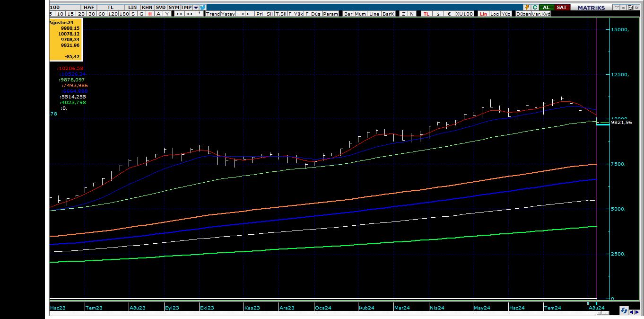Click the lightning bolt icon
Screen dimensions: 644x319
point(527,7)
